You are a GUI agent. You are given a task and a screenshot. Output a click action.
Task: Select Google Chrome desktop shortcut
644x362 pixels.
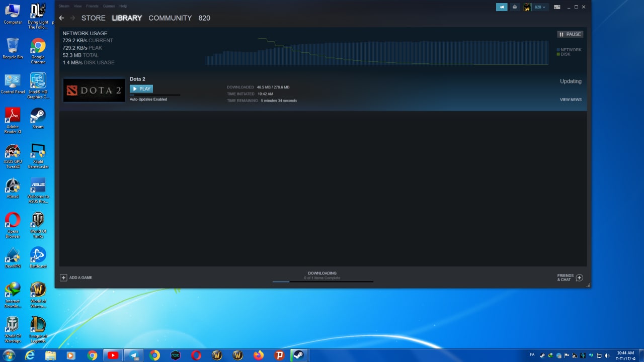[x=38, y=51]
